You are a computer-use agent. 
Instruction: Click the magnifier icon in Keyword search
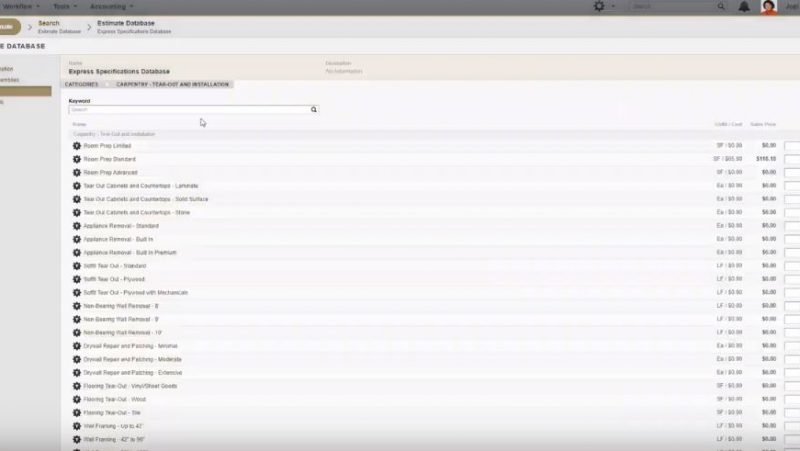(313, 110)
